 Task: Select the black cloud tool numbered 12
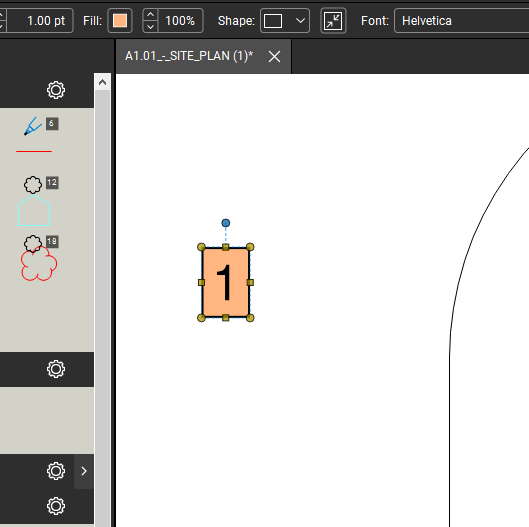click(x=33, y=185)
